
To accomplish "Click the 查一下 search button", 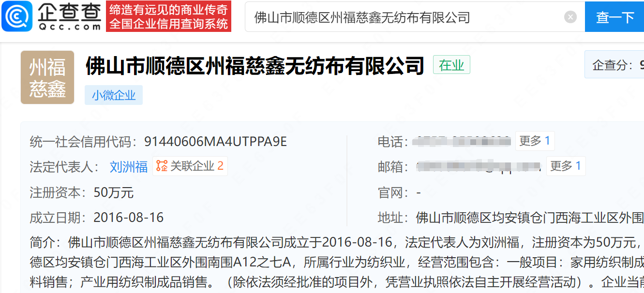I will (614, 17).
